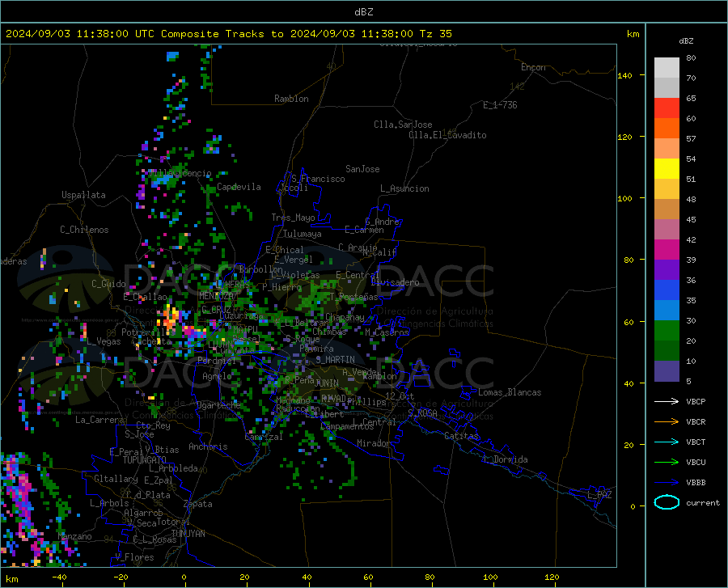
Task: Click the '-40' tick label on horizontal axis
Action: pos(59,577)
